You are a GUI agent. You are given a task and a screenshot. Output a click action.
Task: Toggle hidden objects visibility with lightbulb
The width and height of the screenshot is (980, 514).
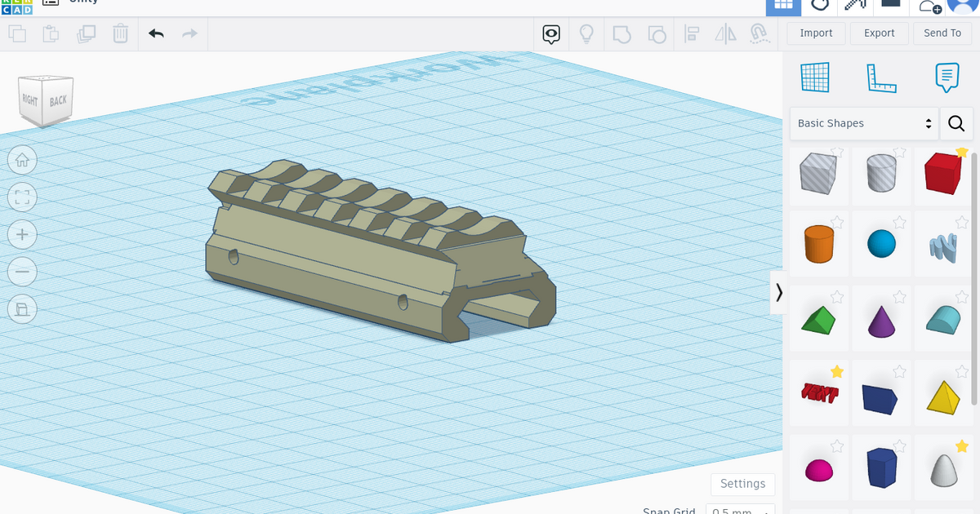click(586, 33)
